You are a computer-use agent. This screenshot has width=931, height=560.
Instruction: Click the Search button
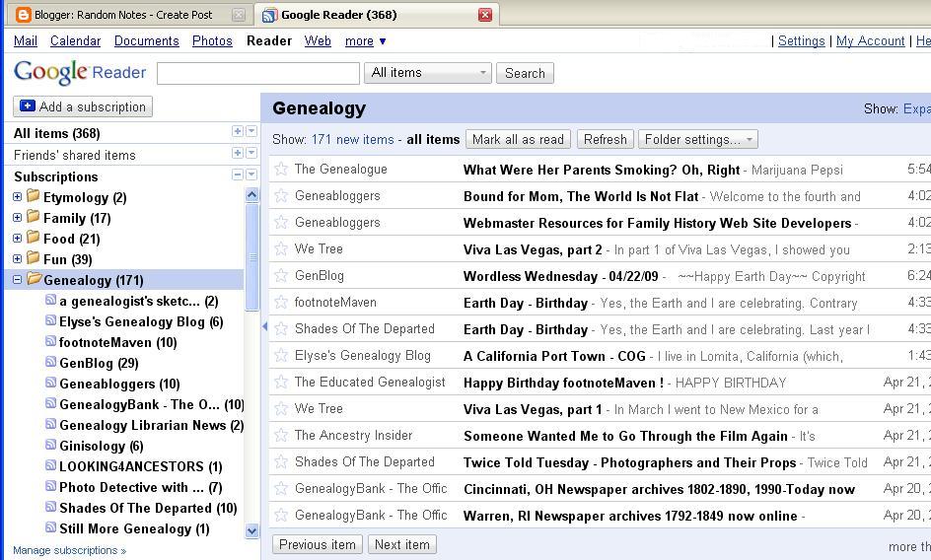pyautogui.click(x=525, y=73)
